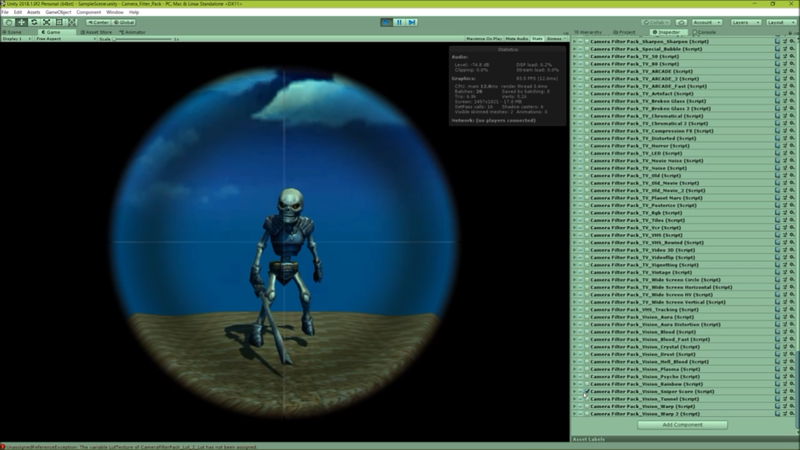800x450 pixels.
Task: Open the Free Aspect dropdown
Action: 65,39
